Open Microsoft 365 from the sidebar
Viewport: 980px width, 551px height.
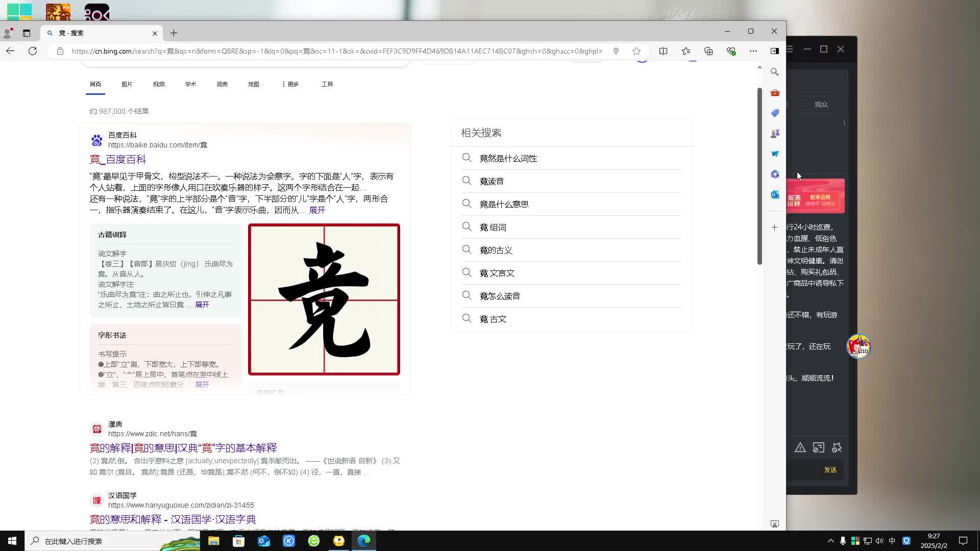pos(775,174)
